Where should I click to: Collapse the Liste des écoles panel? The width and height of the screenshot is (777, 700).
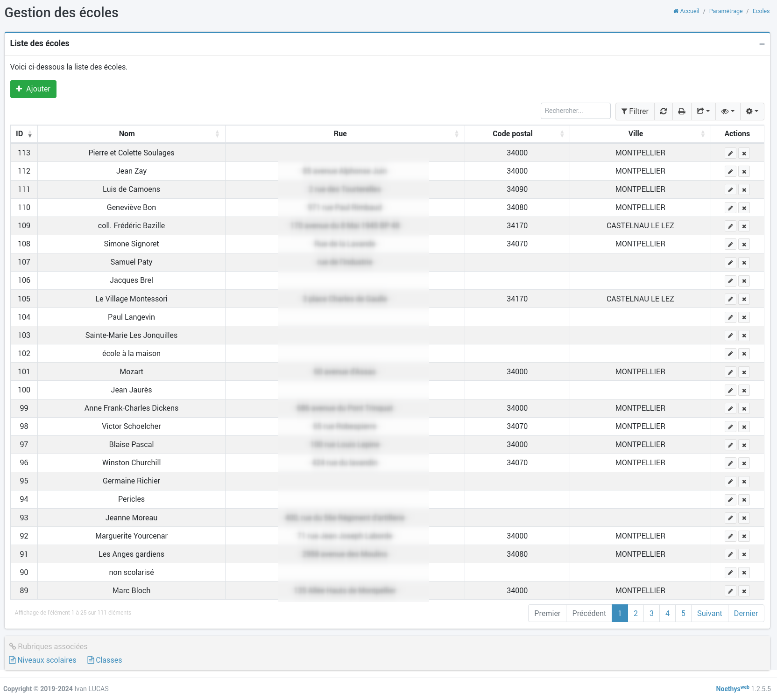click(762, 44)
